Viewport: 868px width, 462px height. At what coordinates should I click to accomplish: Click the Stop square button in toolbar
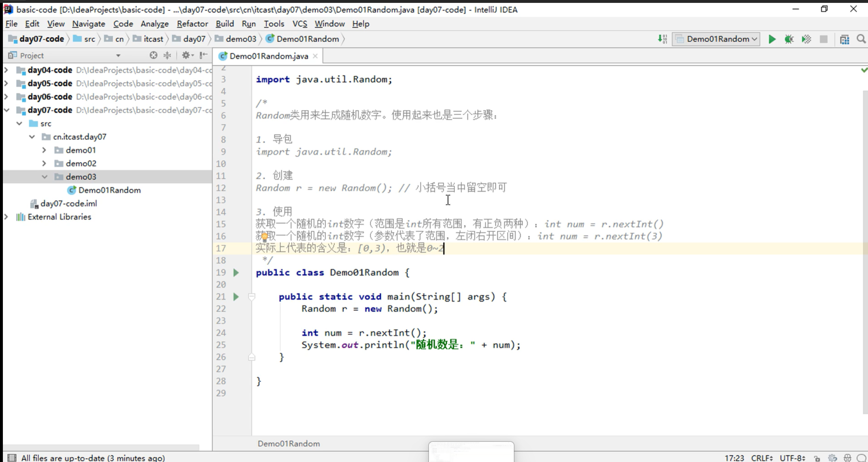pos(823,39)
